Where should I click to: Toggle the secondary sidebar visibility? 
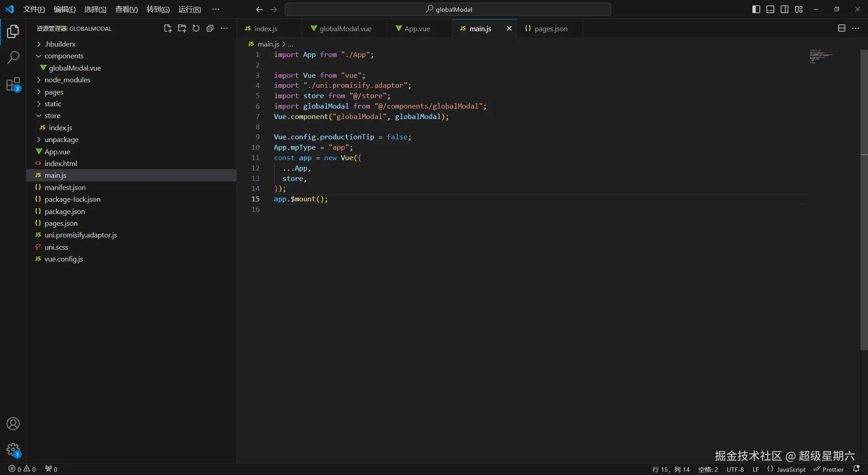coord(784,9)
